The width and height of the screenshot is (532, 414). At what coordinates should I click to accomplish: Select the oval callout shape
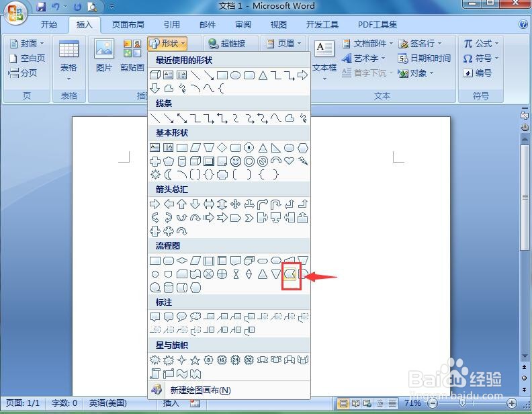(x=182, y=317)
